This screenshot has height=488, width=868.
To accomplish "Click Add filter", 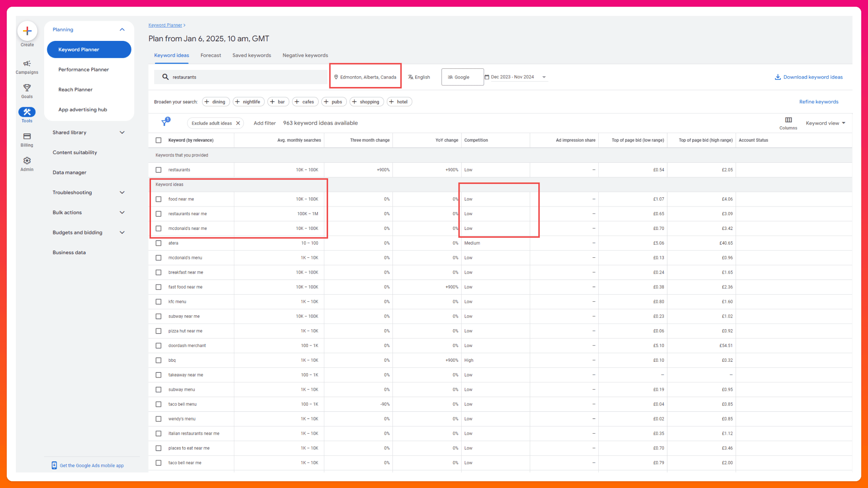I will point(265,123).
